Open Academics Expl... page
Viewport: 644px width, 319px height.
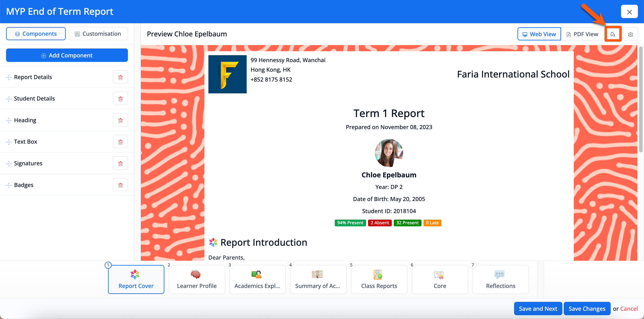click(x=257, y=279)
